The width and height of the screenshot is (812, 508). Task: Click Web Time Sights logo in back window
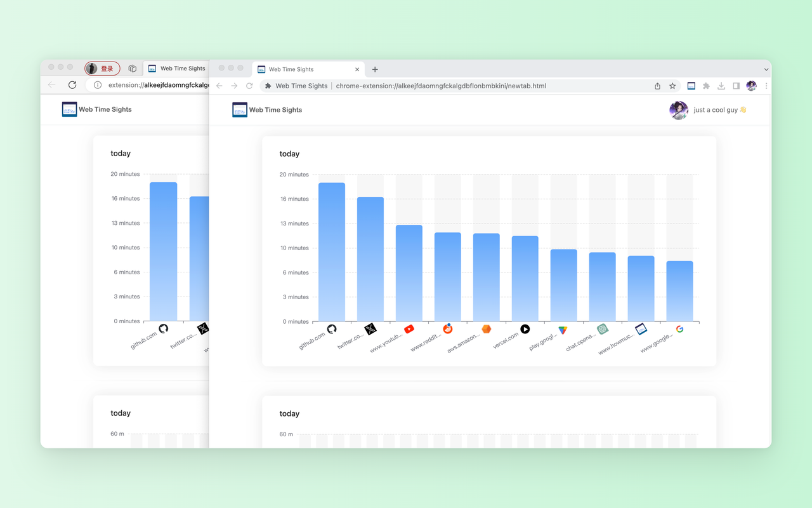pyautogui.click(x=70, y=109)
